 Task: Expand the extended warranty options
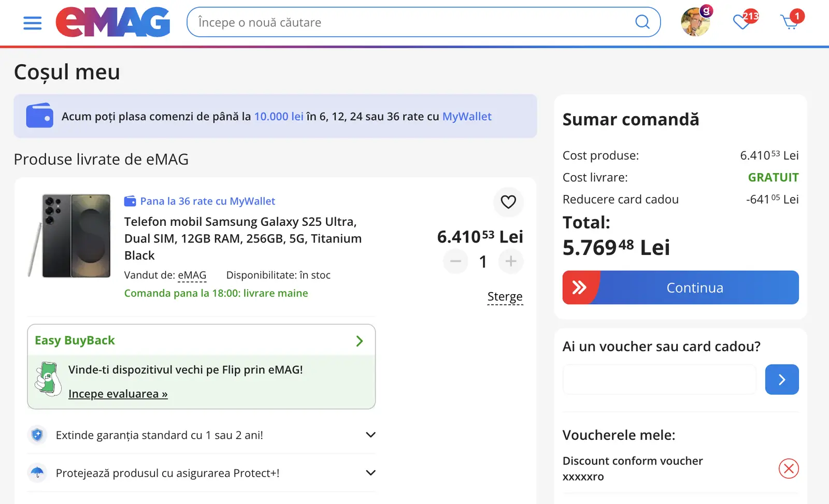point(370,435)
